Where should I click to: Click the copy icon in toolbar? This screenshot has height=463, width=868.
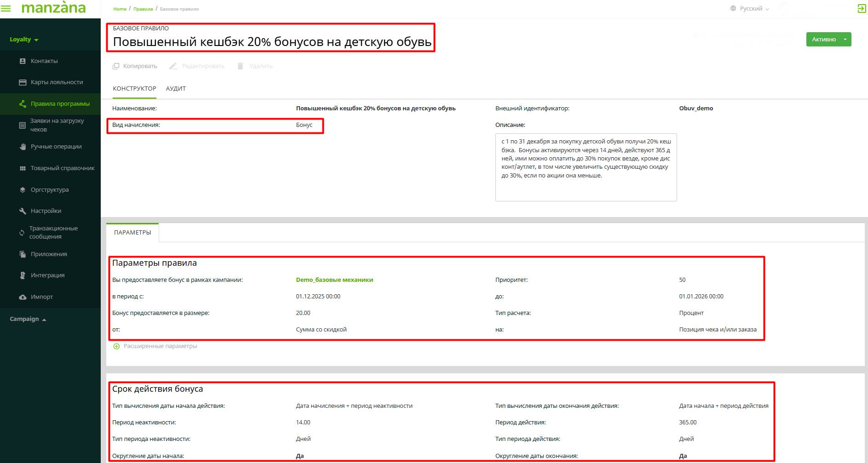click(116, 66)
